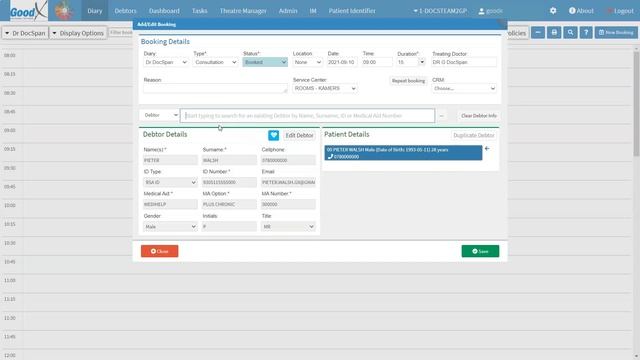Open the Debtors menu
Image resolution: width=640 pixels, height=360 pixels.
[x=125, y=11]
